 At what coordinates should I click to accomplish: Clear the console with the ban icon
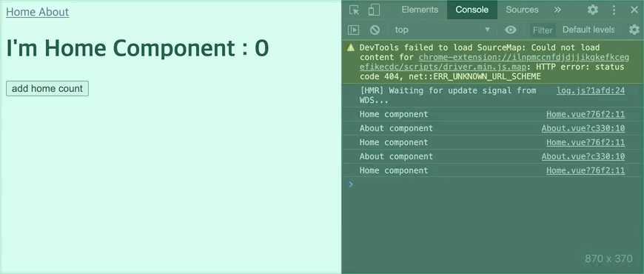pos(375,30)
